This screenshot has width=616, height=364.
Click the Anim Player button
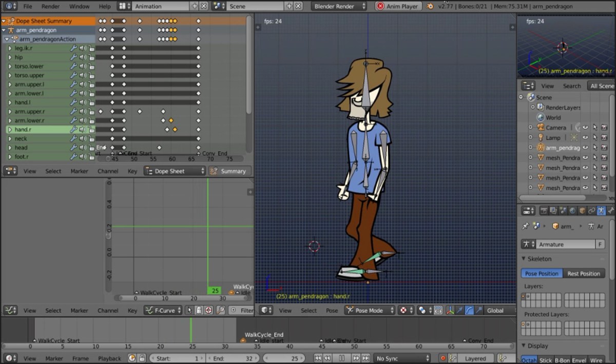point(398,6)
